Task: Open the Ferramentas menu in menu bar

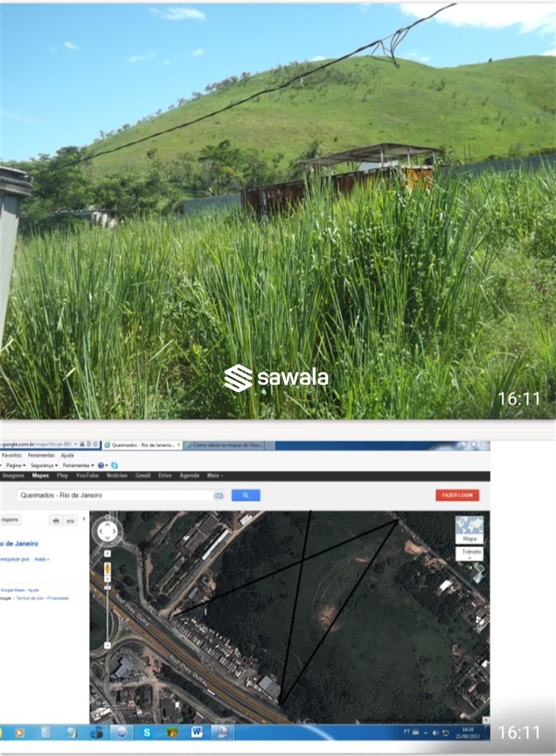Action: [41, 455]
